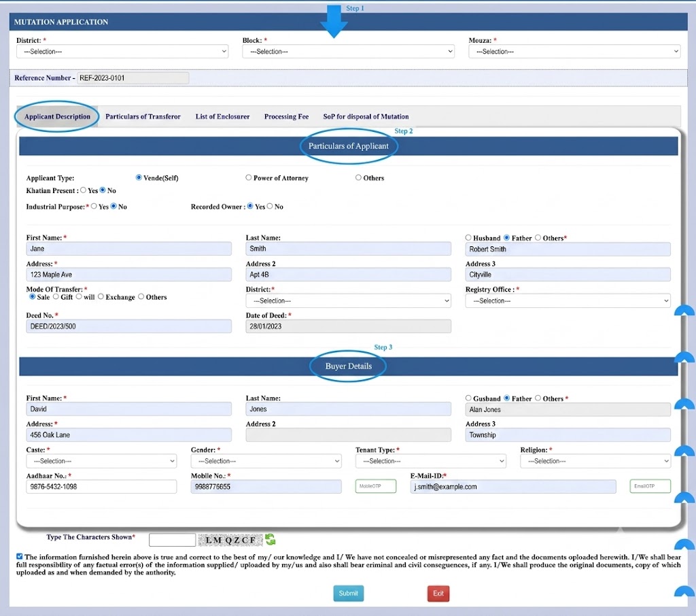The image size is (696, 616).
Task: Select Others applicant type radio
Action: coord(358,177)
